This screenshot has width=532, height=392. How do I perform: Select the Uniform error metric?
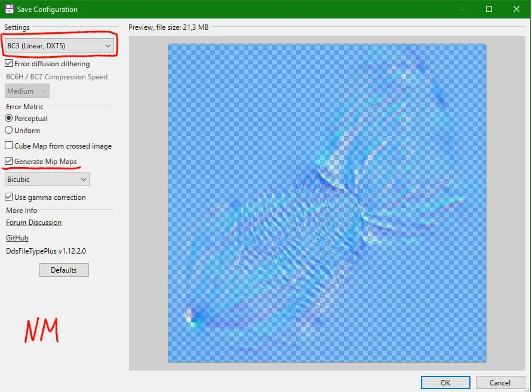point(9,130)
